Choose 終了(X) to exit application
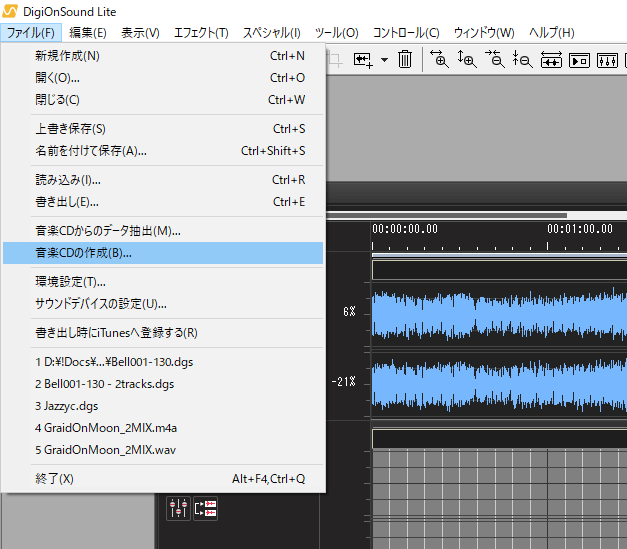Screen dimensions: 627x549 point(163,479)
